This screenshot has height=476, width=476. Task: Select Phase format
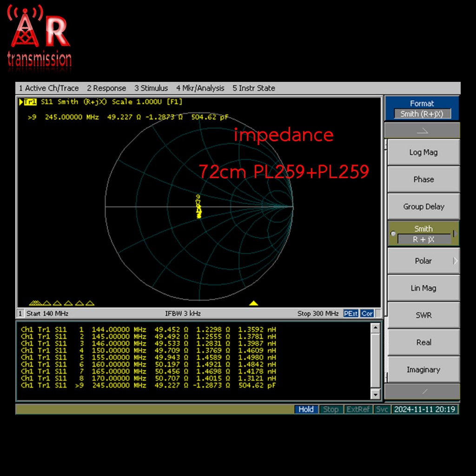point(423,179)
